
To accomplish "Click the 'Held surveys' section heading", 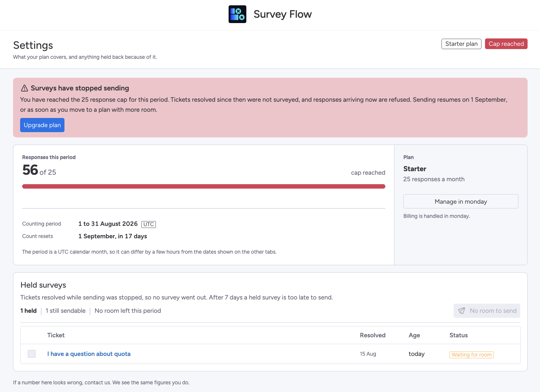I will (x=43, y=285).
